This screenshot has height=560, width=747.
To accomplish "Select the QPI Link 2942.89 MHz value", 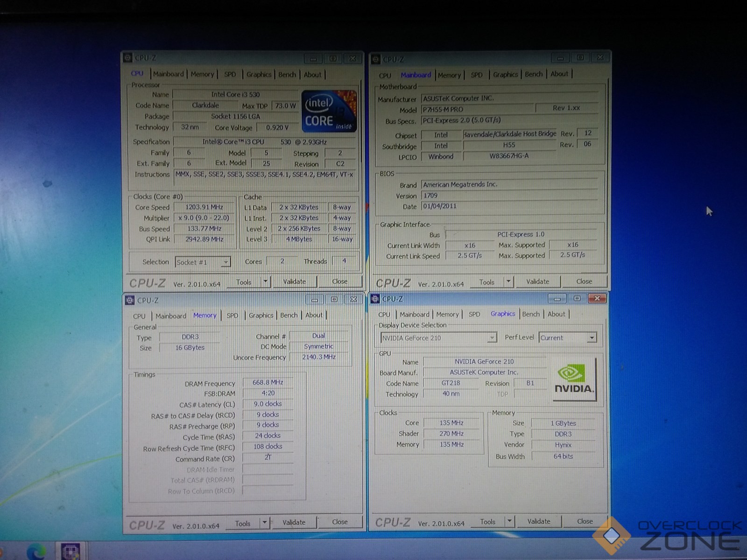I will pos(204,239).
